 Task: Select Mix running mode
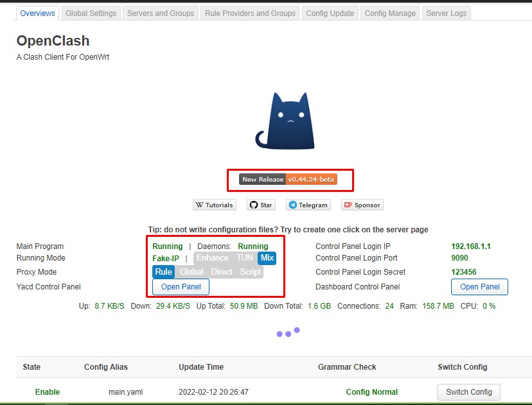click(x=267, y=258)
